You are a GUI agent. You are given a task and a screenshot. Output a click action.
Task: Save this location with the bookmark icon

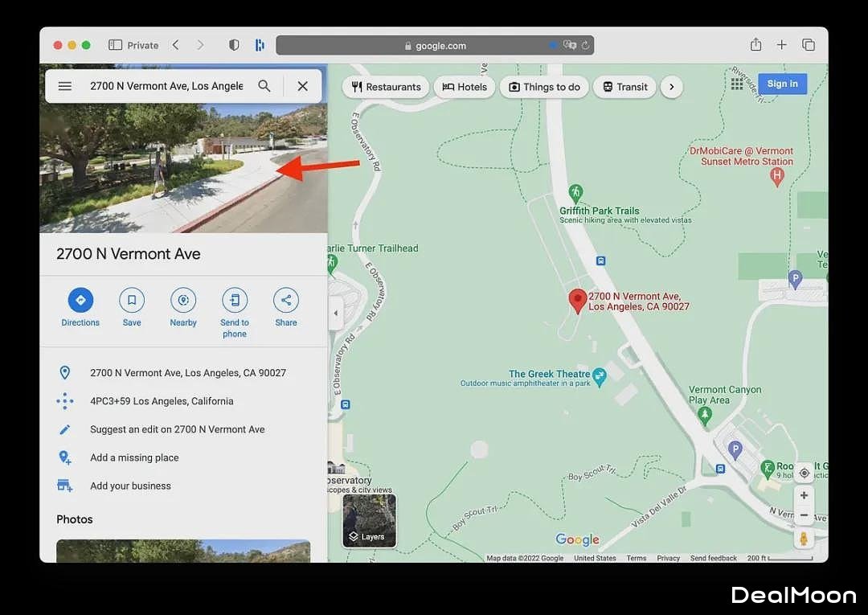(x=132, y=301)
